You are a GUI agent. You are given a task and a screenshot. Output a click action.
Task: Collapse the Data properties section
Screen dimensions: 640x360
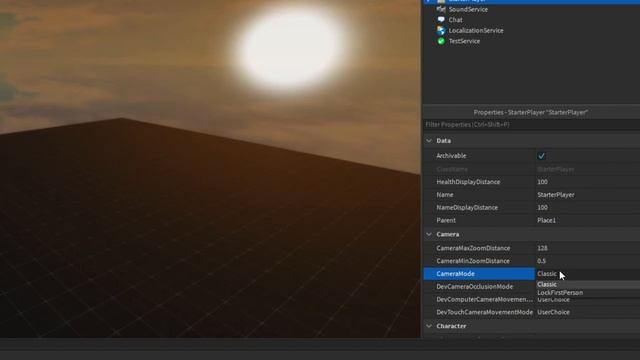[429, 140]
